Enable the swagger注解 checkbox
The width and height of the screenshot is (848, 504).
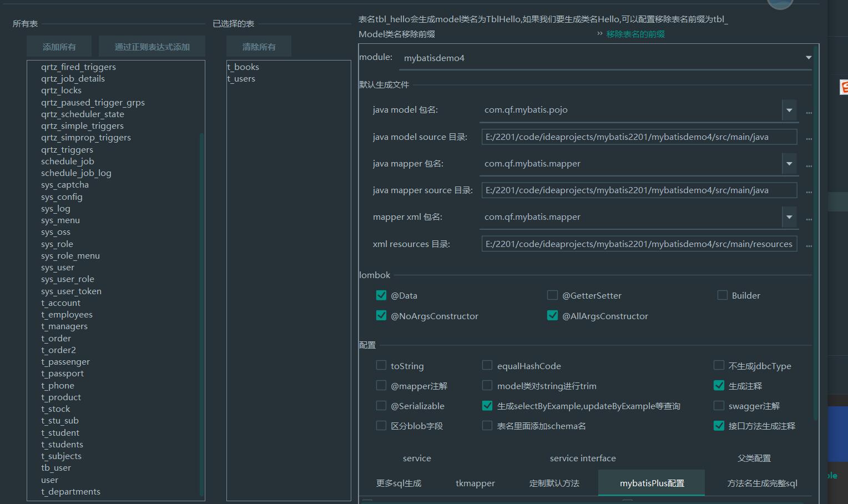click(x=719, y=406)
